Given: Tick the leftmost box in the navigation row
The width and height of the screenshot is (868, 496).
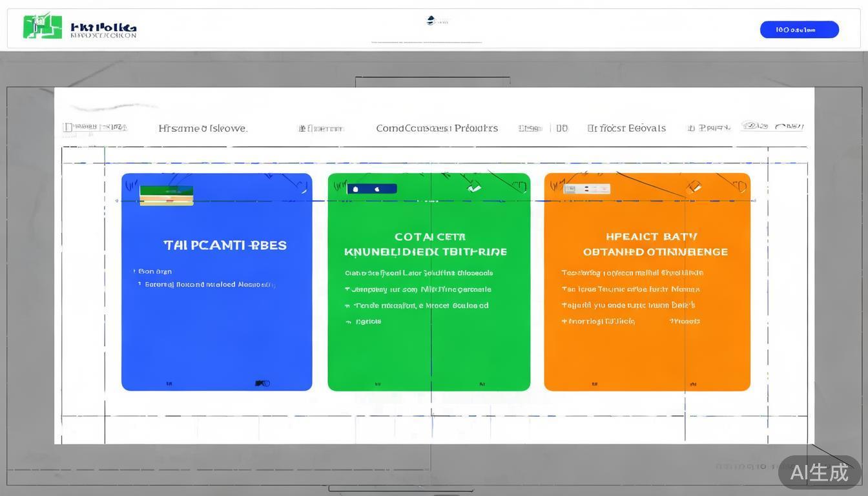Looking at the screenshot, I should 68,127.
